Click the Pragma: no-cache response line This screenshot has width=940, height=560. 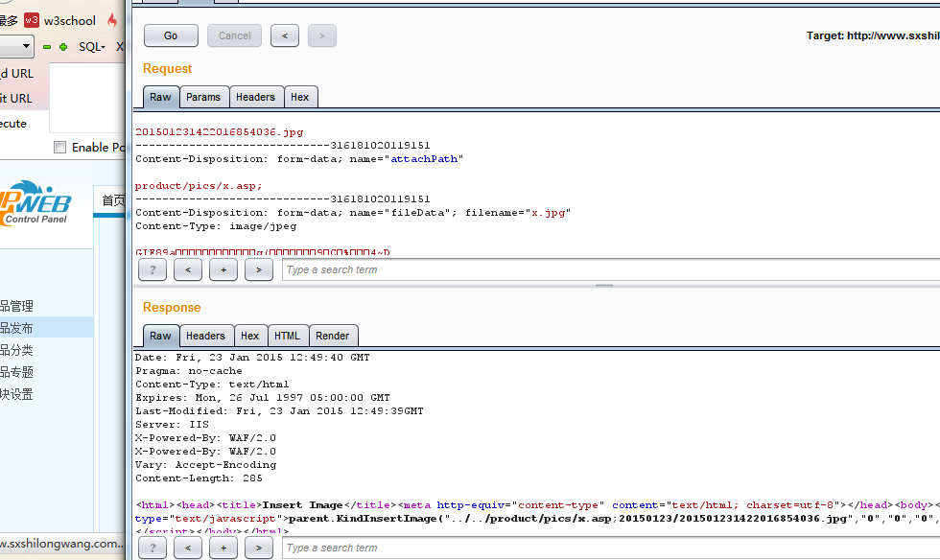(189, 371)
